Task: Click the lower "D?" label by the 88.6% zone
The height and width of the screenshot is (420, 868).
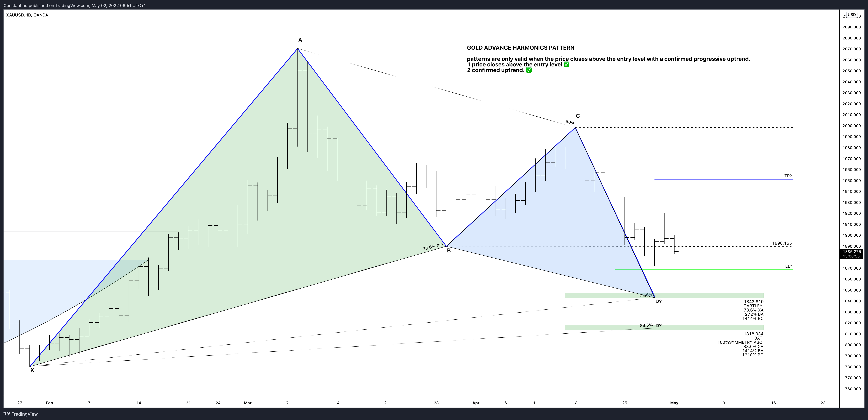Action: pyautogui.click(x=658, y=326)
